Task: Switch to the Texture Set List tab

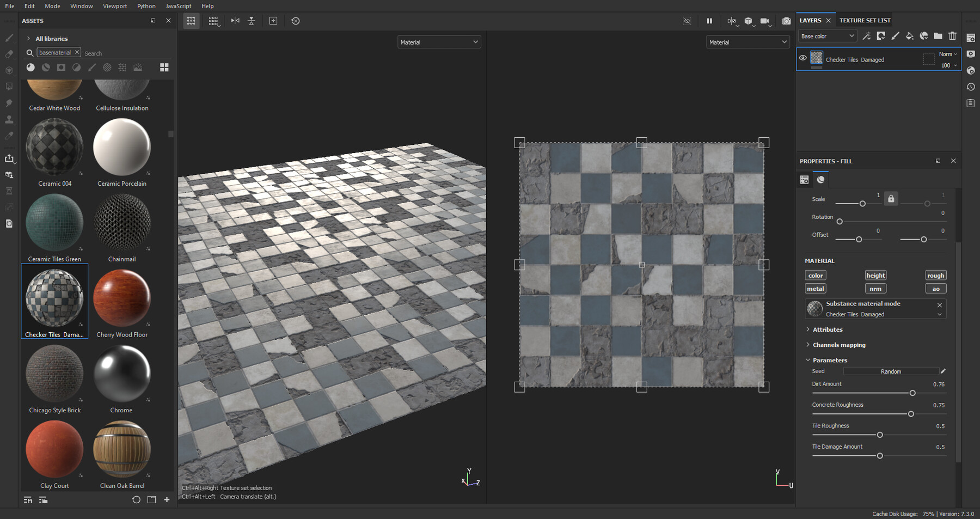Action: 865,20
